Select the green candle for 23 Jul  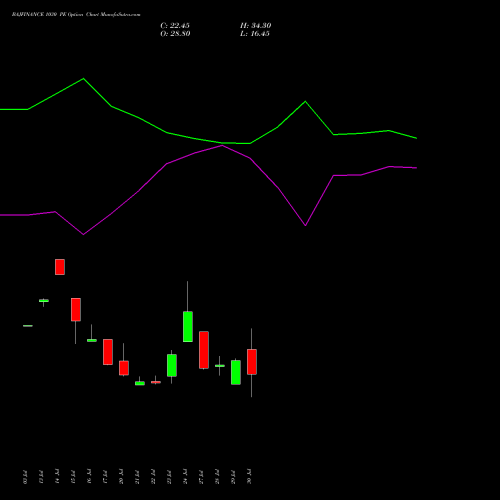click(172, 365)
